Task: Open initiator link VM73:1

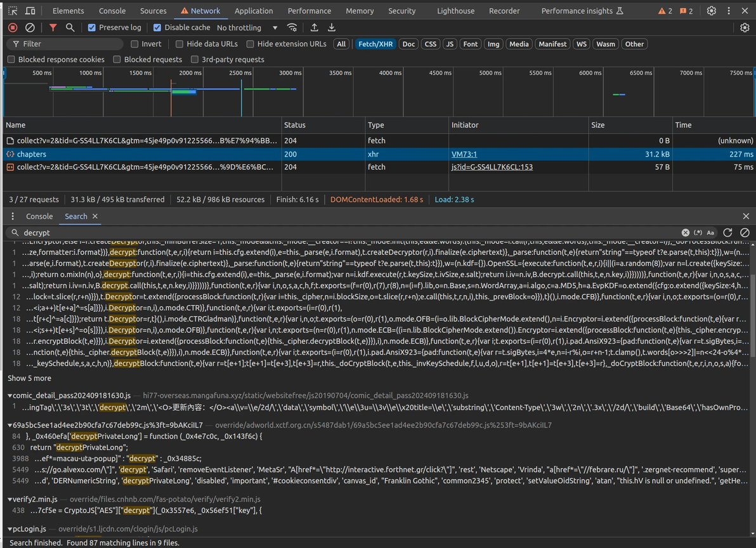Action: [464, 154]
